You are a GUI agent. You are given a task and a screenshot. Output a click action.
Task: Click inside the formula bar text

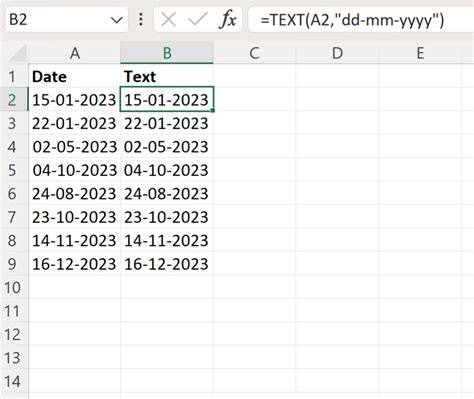click(x=361, y=20)
